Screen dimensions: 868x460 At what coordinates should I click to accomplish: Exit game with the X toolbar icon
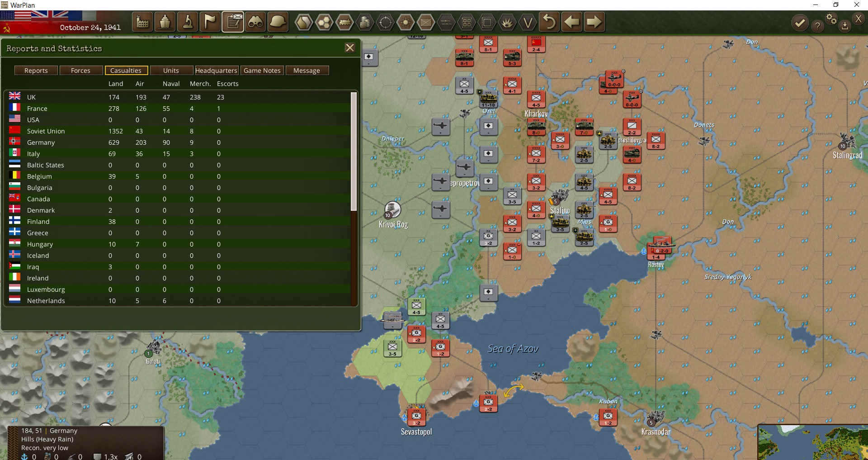click(x=859, y=19)
